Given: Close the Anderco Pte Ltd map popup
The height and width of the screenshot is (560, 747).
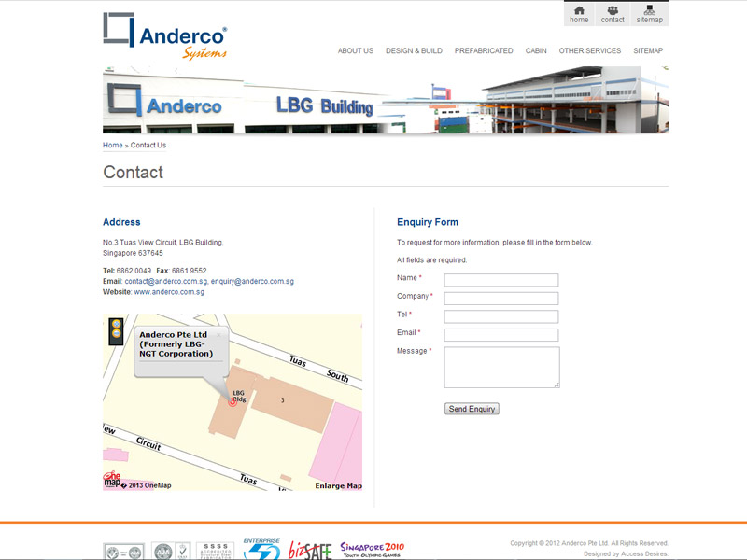Looking at the screenshot, I should point(218,335).
